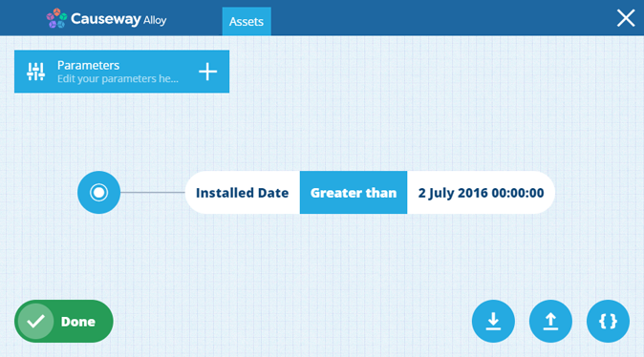Click the Causeway Alloy wordmark text
The height and width of the screenshot is (357, 644).
118,19
